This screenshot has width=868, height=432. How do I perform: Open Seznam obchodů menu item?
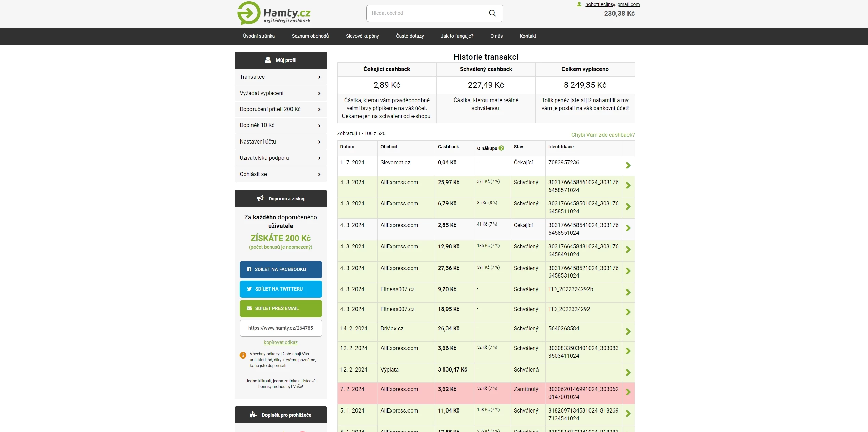pyautogui.click(x=310, y=36)
